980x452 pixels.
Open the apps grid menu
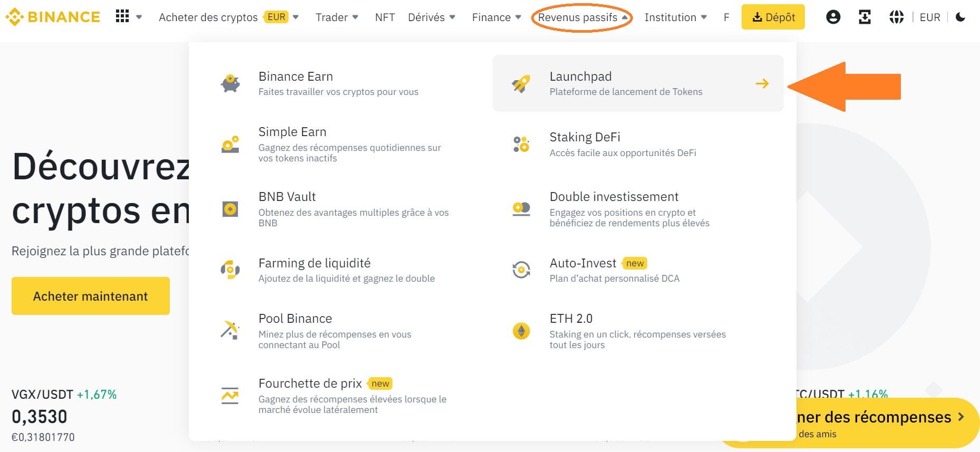click(123, 16)
